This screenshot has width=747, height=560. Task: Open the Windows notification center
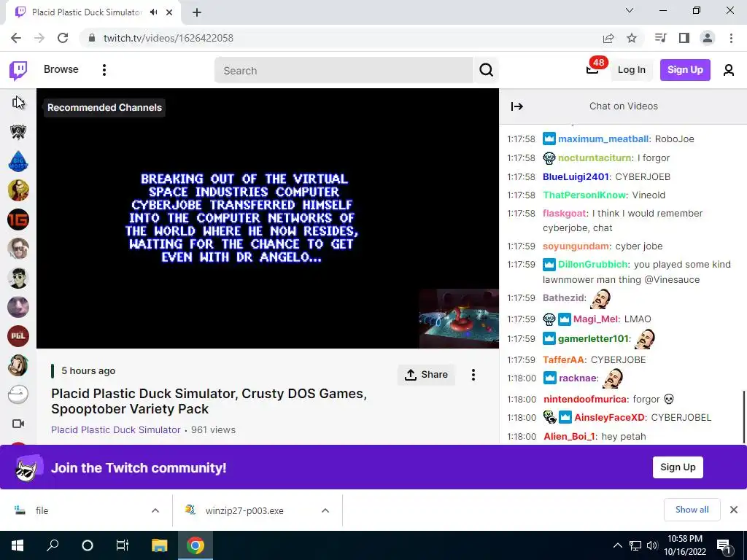click(724, 545)
